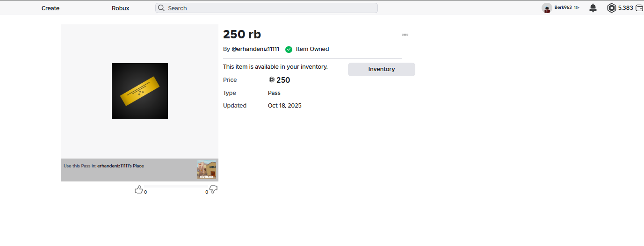Open erhandeniz11111's Place link
The width and height of the screenshot is (644, 246).
(x=121, y=166)
